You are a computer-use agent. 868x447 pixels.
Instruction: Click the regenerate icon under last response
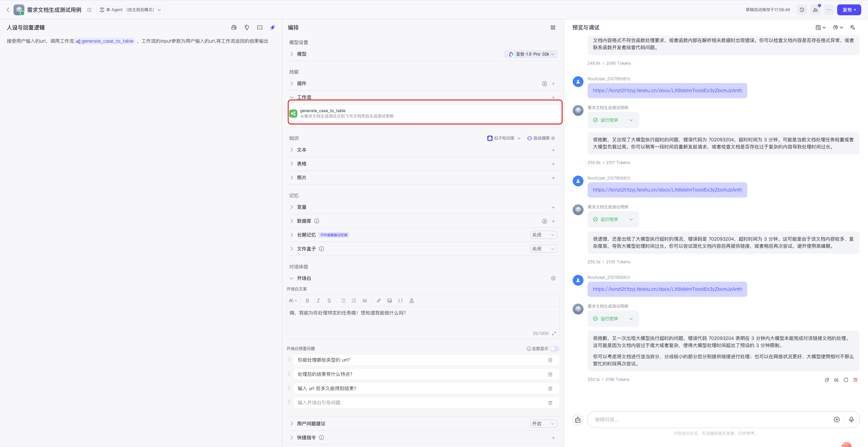click(x=846, y=380)
